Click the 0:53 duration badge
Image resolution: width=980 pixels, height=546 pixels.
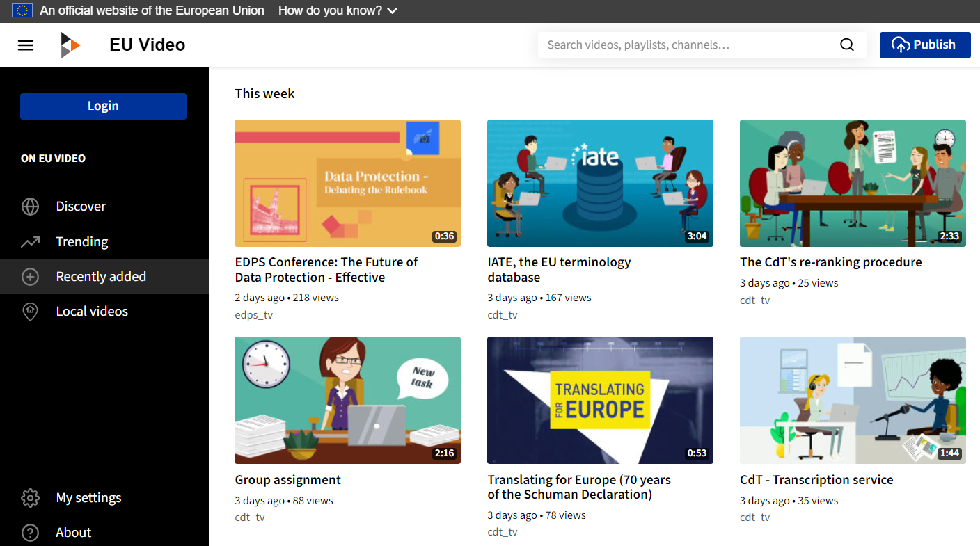coord(697,453)
